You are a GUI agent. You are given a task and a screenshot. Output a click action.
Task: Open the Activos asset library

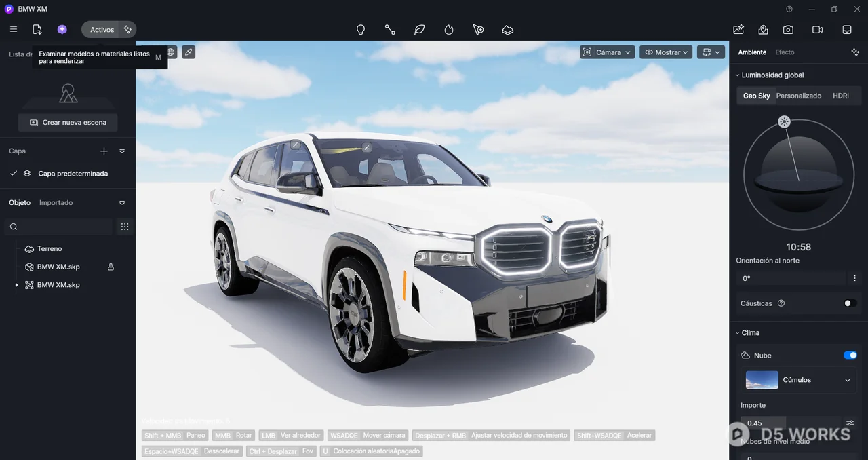[102, 30]
